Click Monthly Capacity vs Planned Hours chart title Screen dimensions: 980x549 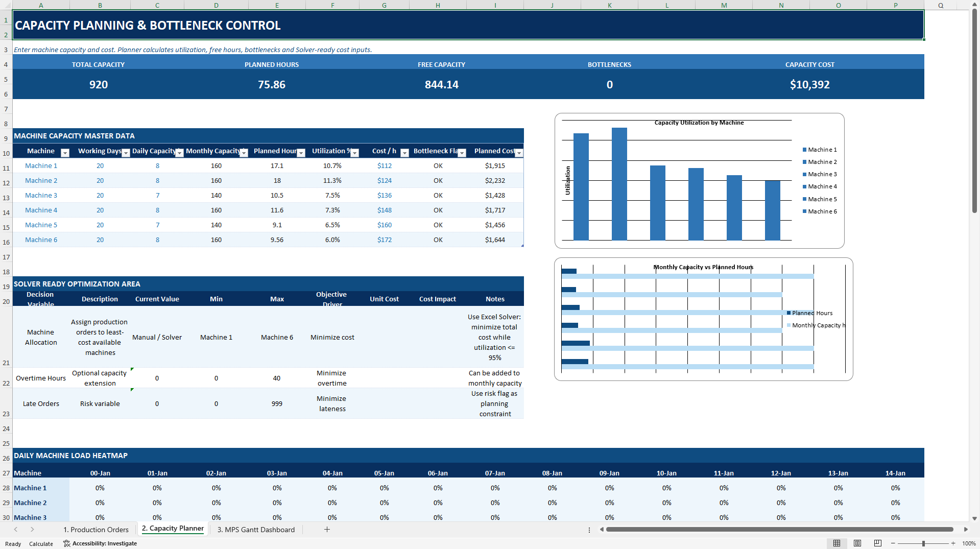click(703, 267)
